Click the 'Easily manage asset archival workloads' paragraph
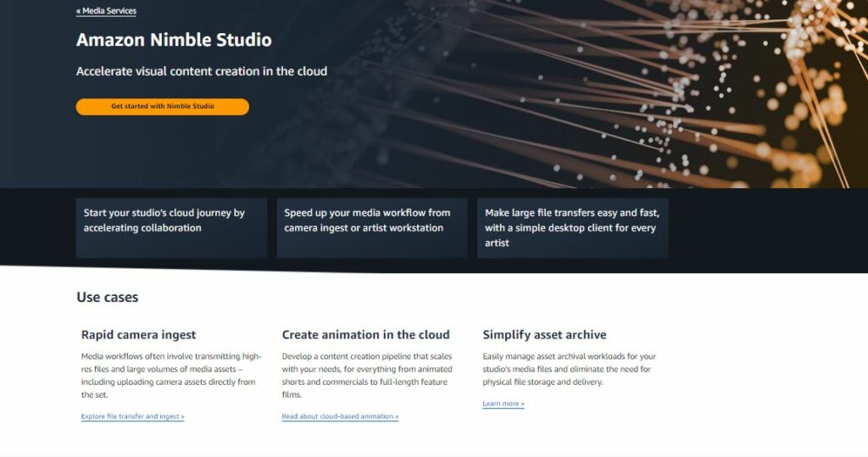868x457 pixels. pos(569,369)
